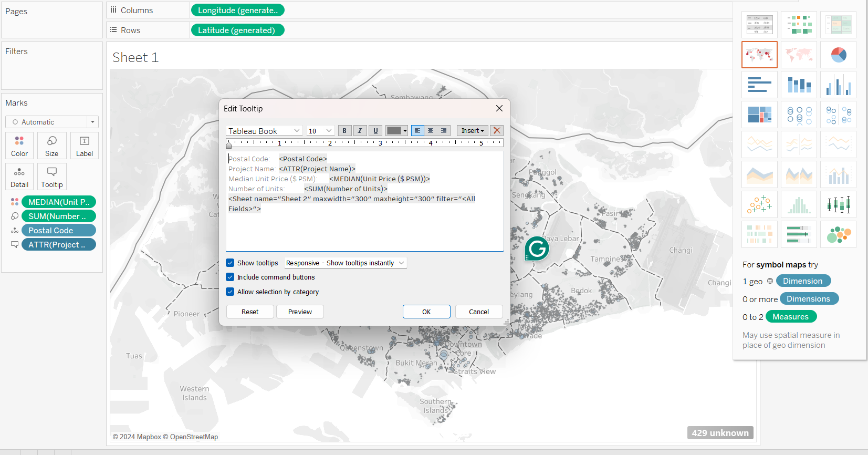
Task: Disable Include command buttons option
Action: tap(230, 277)
